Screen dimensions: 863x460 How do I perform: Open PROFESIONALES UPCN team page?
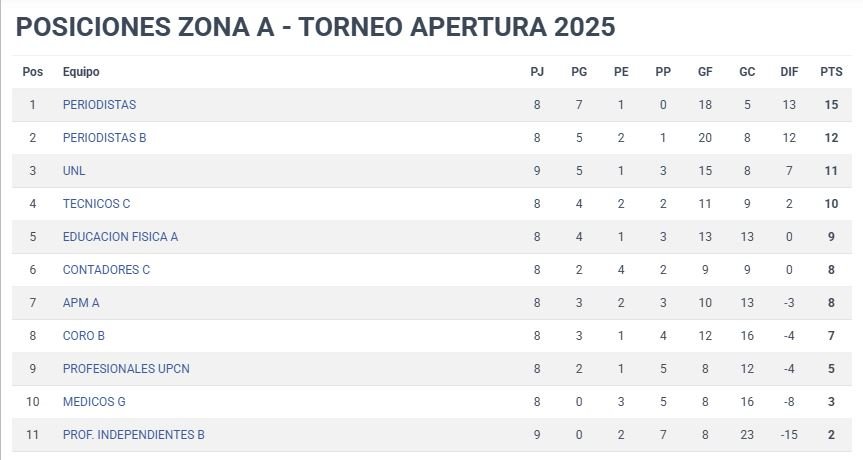click(x=126, y=369)
